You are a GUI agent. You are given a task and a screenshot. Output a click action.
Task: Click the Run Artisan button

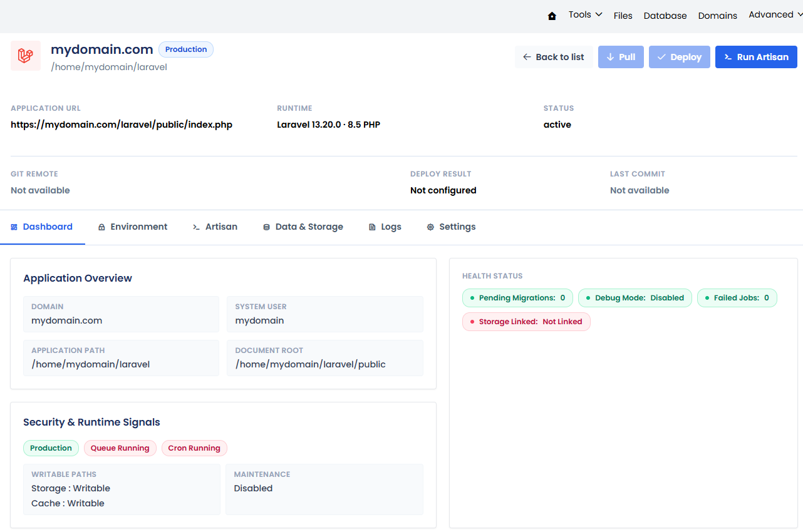[x=756, y=57]
